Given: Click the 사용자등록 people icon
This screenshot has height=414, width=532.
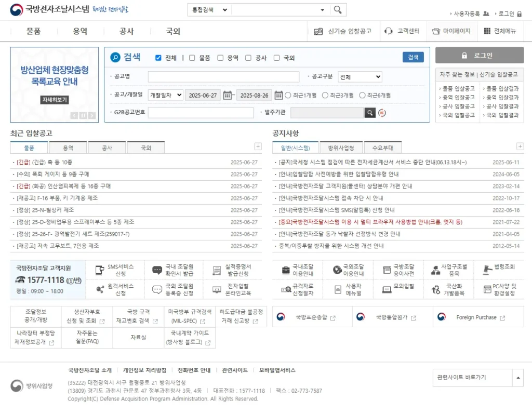Looking at the screenshot, I should click(x=486, y=14).
